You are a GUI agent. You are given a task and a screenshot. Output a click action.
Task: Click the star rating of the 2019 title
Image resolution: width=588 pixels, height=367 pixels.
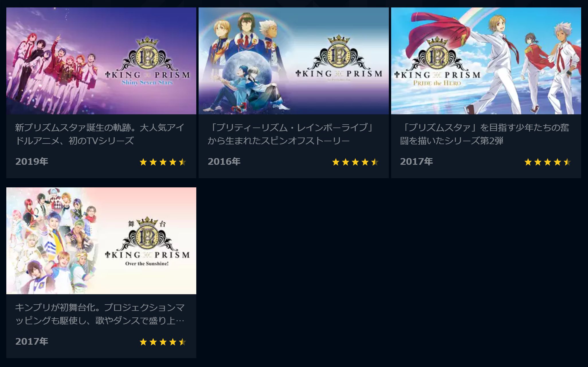163,162
